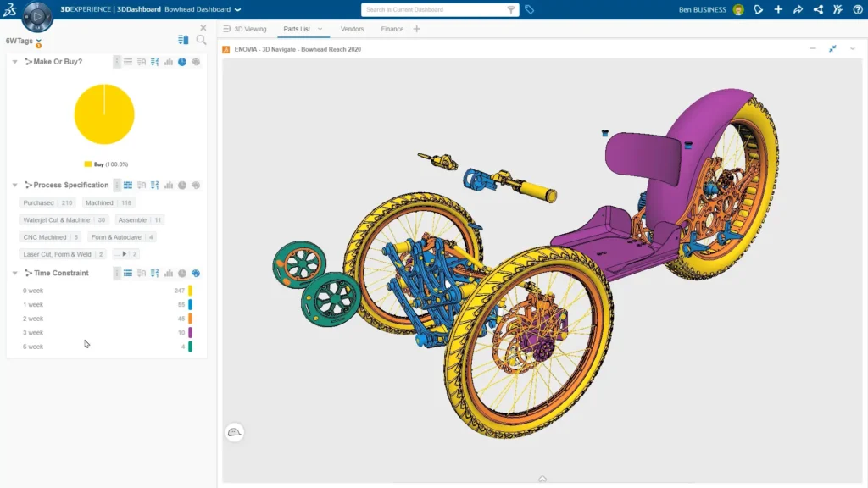Click the add content plus icon in the top bar
This screenshot has height=488, width=868.
pyautogui.click(x=778, y=9)
